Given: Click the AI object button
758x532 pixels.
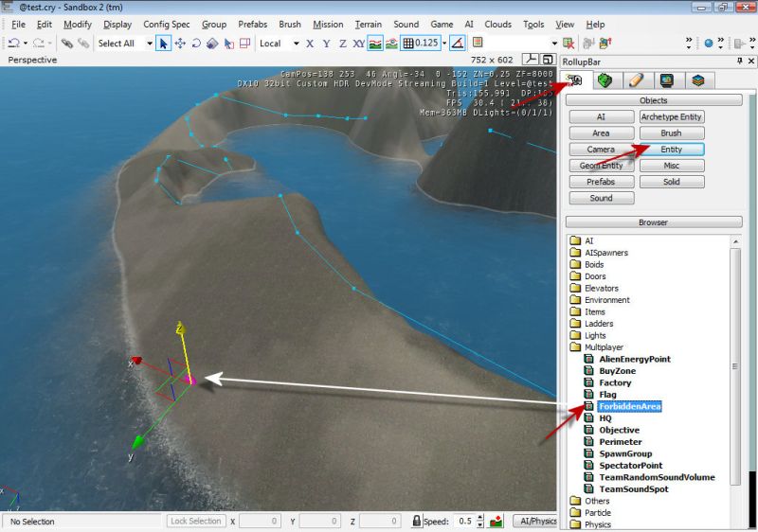Looking at the screenshot, I should (x=602, y=116).
